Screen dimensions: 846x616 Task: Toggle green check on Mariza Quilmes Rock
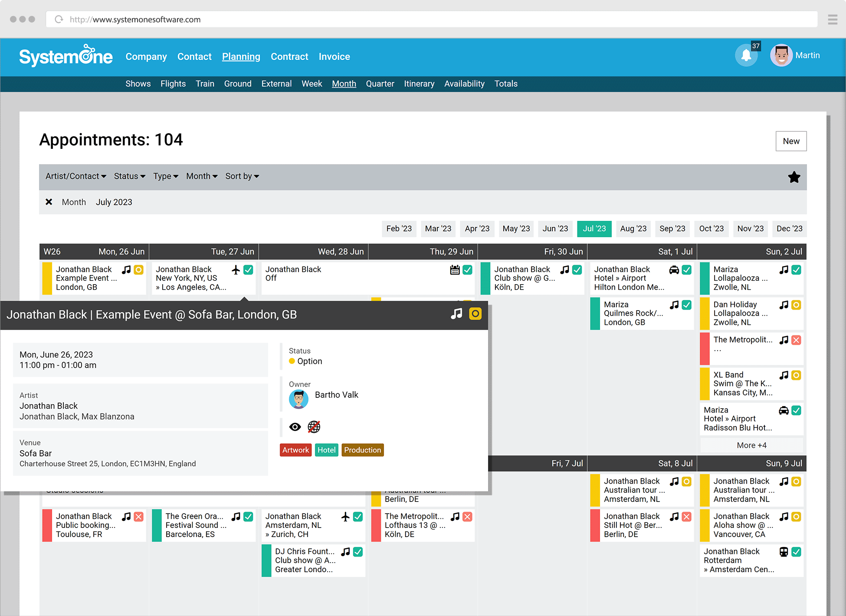(x=686, y=305)
